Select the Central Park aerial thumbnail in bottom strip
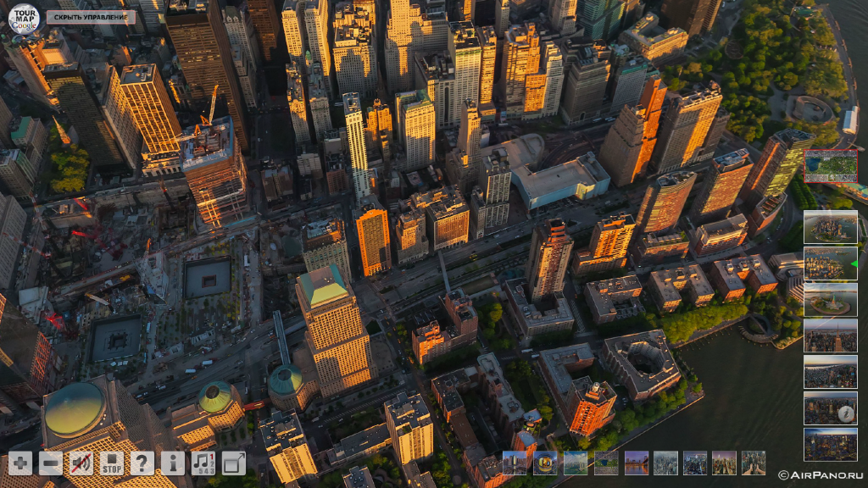This screenshot has height=488, width=868. click(606, 463)
